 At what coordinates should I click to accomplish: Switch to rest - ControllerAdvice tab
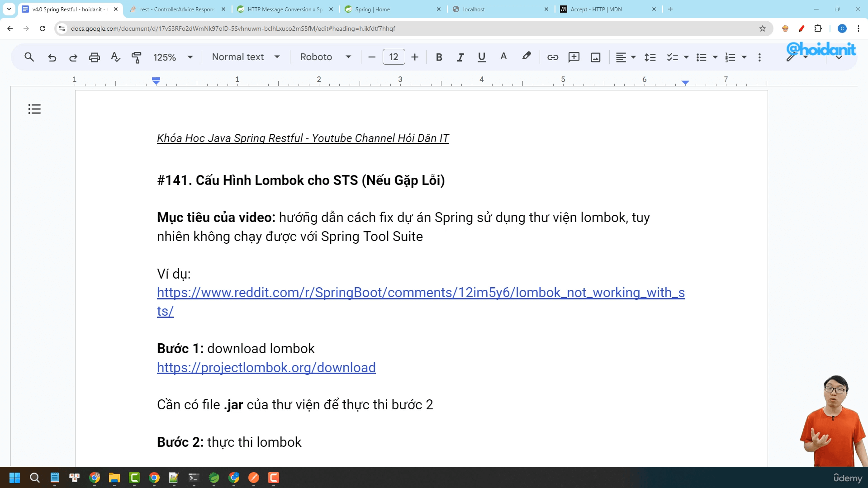click(177, 9)
